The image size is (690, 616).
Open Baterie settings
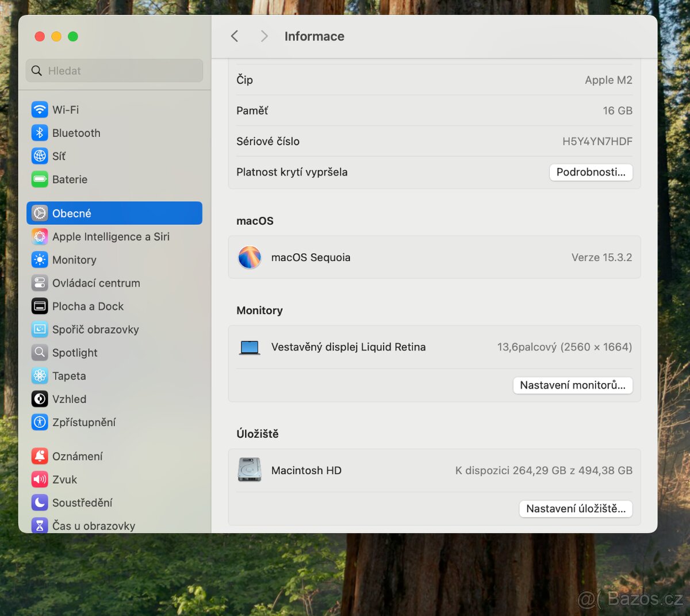coord(39,179)
